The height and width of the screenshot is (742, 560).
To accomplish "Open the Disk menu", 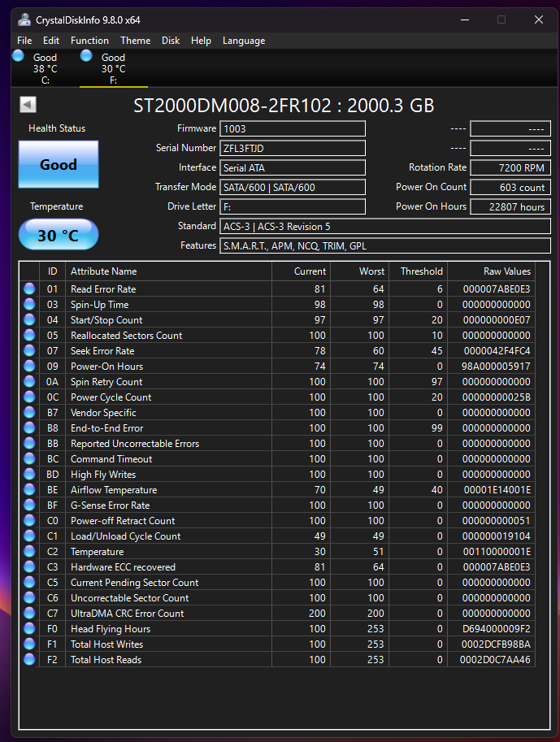I will 171,41.
